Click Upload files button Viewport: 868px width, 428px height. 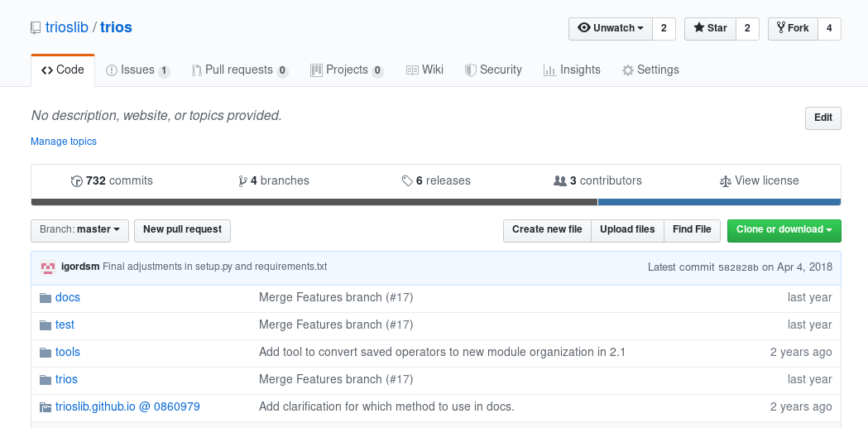(x=627, y=231)
